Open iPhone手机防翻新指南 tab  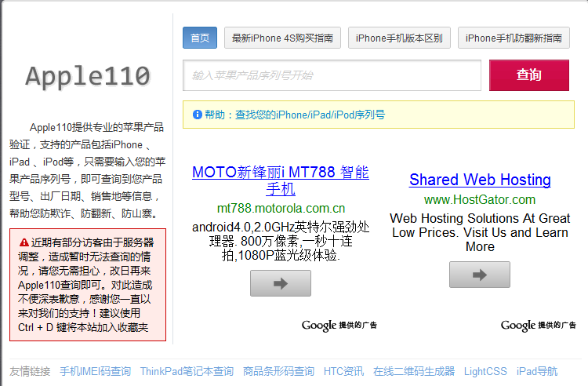[x=514, y=38]
